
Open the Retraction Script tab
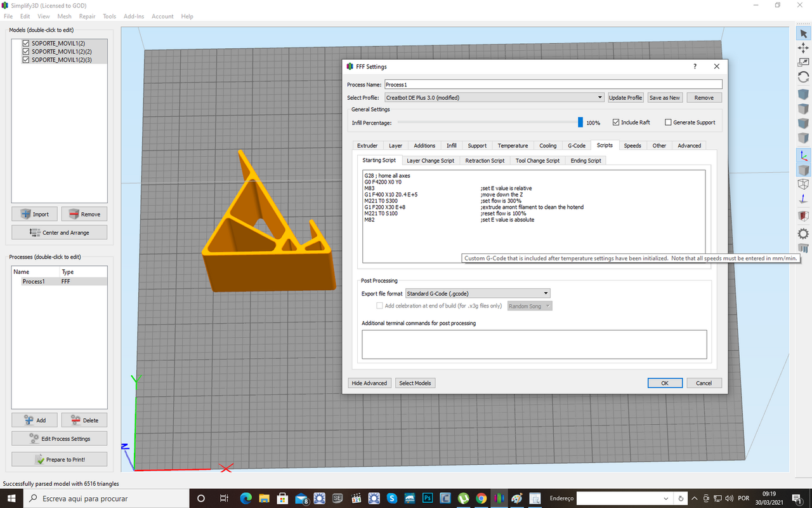coord(485,161)
